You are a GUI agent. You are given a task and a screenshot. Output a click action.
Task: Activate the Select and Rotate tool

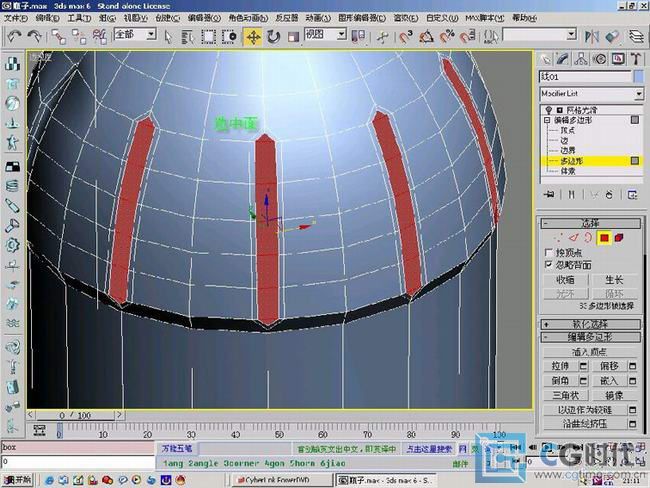273,36
